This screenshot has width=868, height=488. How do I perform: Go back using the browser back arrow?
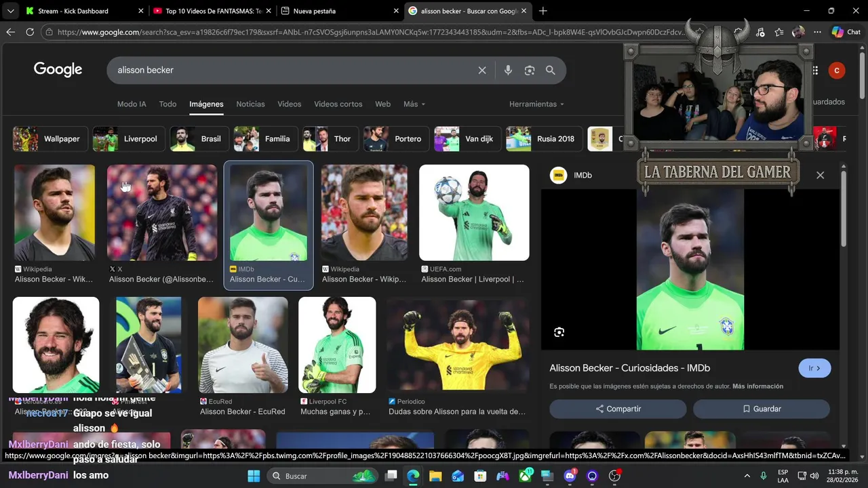[10, 32]
